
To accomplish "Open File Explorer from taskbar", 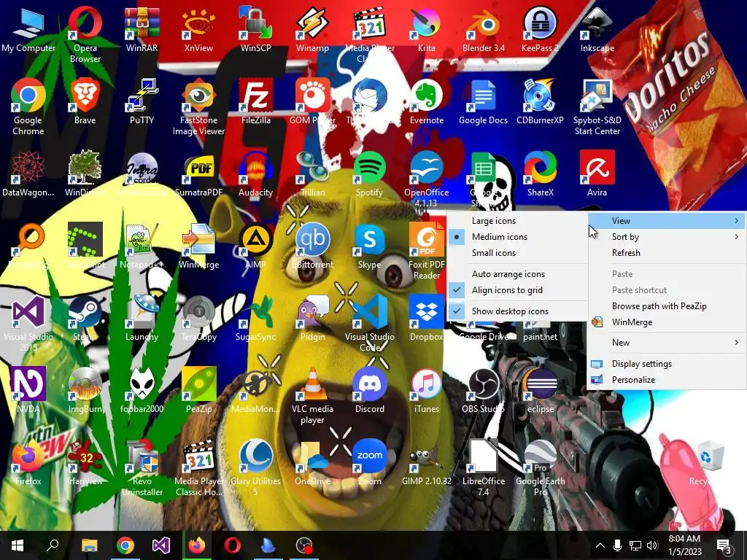I will pos(90,545).
